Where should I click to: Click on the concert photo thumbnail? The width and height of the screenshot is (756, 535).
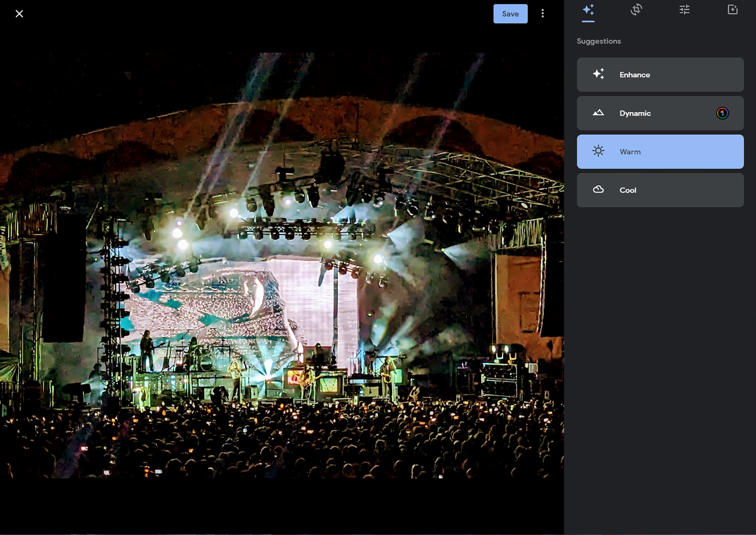283,267
